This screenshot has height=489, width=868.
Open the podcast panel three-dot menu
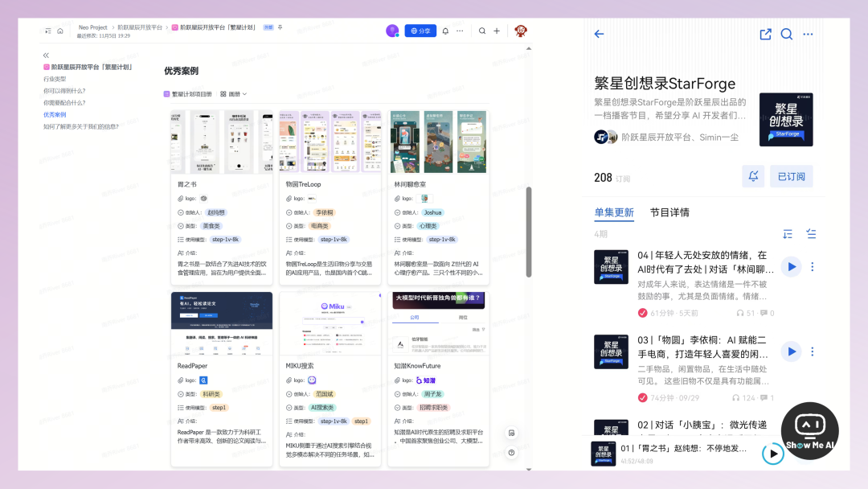[x=809, y=35]
